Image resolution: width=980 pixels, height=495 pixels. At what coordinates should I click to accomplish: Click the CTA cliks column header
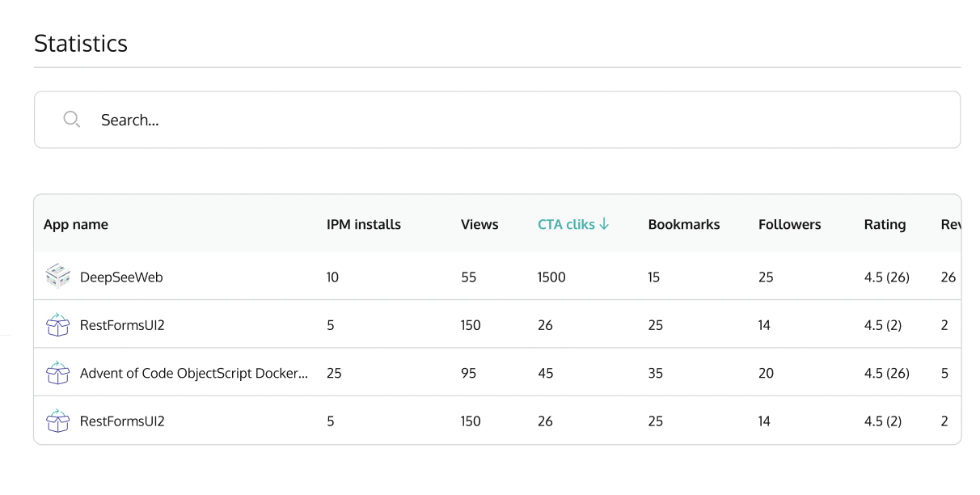point(566,225)
